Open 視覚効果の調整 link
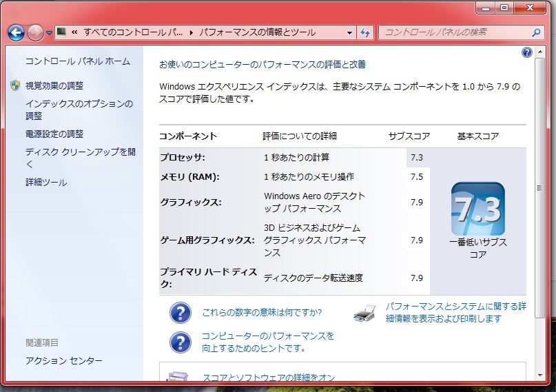 54,86
